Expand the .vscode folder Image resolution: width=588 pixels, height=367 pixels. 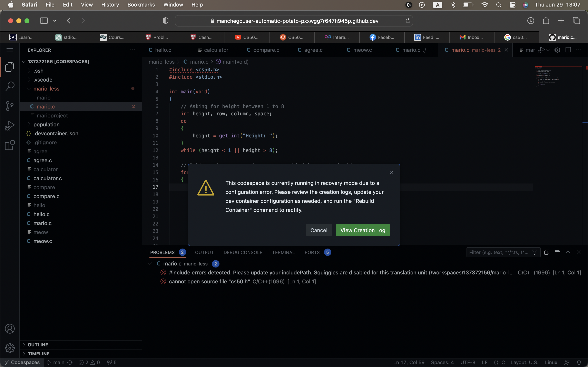coord(43,80)
